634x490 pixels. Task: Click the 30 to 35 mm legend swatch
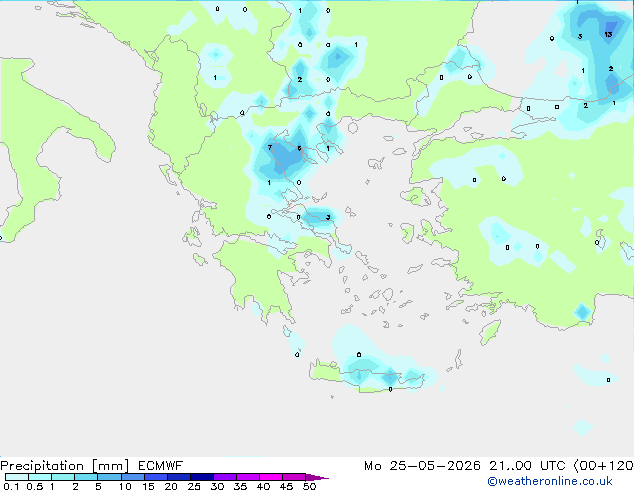coord(224,477)
